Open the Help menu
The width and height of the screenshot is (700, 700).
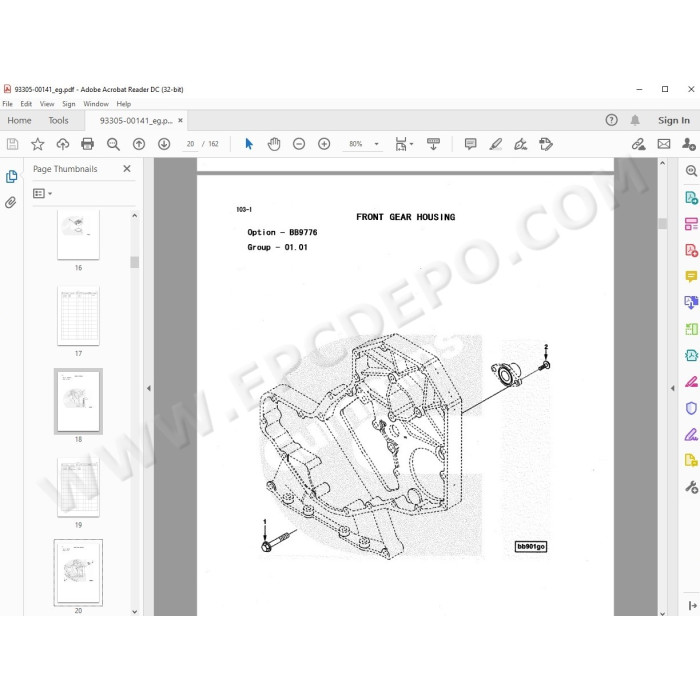coord(124,104)
